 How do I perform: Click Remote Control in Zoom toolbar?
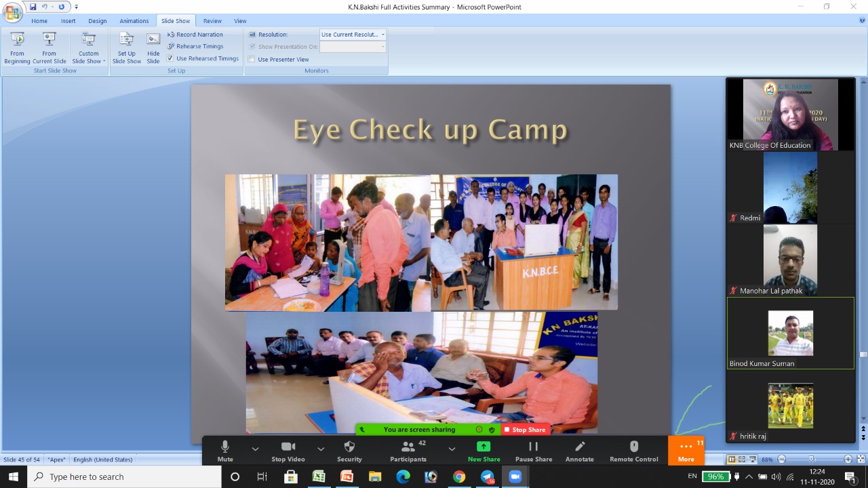634,451
